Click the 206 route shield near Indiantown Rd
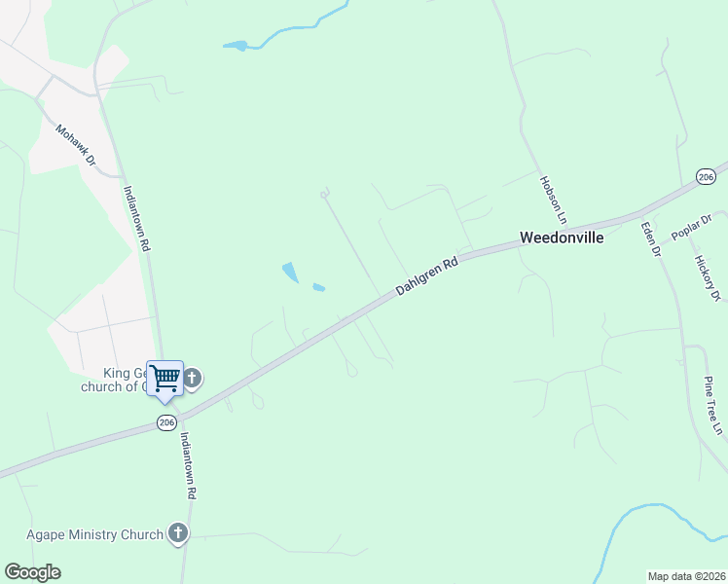Viewport: 728px width, 584px height. pos(166,422)
